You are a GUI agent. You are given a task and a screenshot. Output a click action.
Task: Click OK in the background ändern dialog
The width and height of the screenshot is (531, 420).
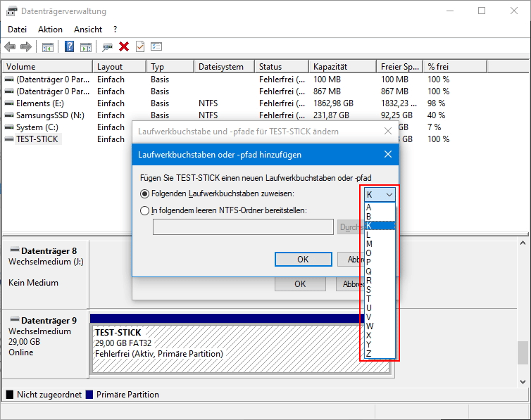point(300,284)
